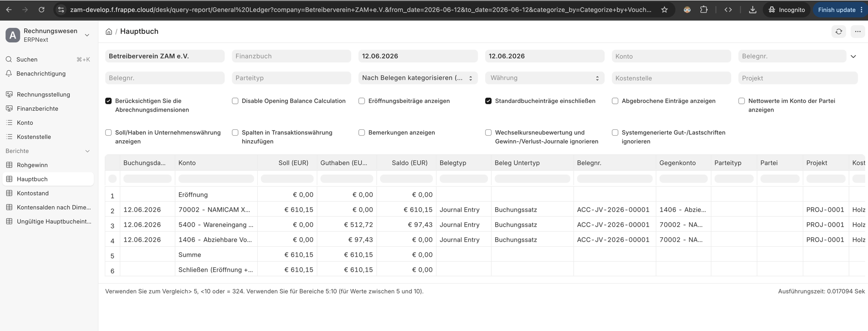
Task: Click the Rohgewinn table icon
Action: click(x=9, y=165)
